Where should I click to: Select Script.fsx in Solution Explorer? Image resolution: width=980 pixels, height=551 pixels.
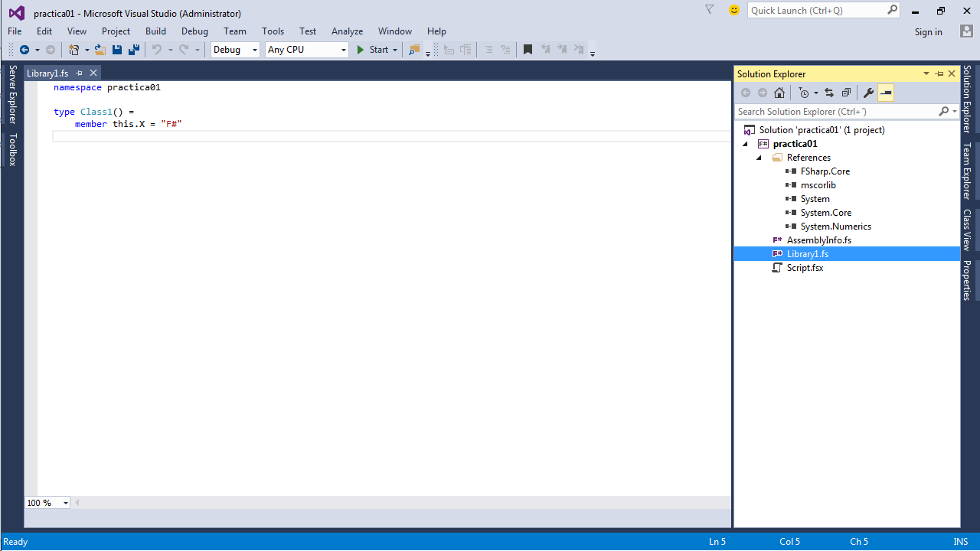coord(805,268)
